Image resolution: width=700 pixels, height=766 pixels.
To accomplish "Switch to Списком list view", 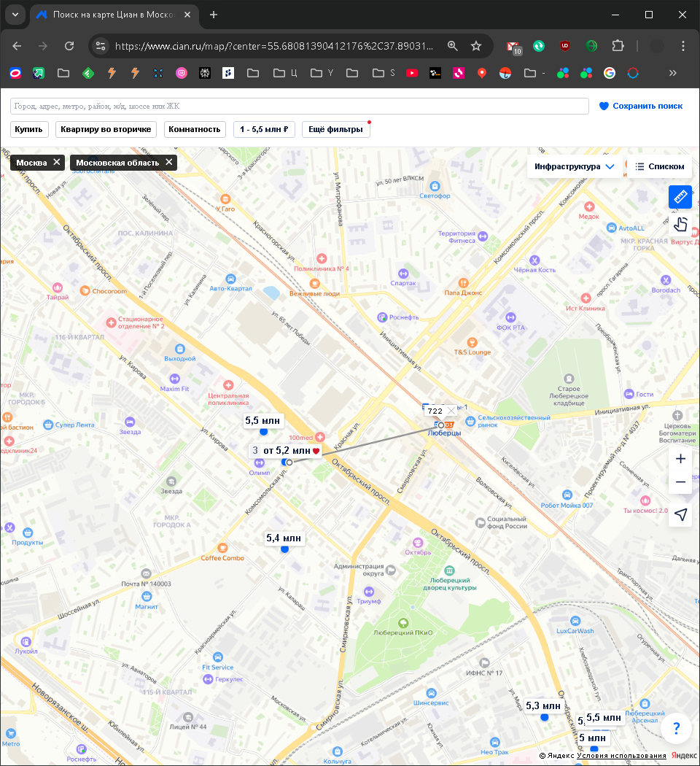I will click(659, 166).
